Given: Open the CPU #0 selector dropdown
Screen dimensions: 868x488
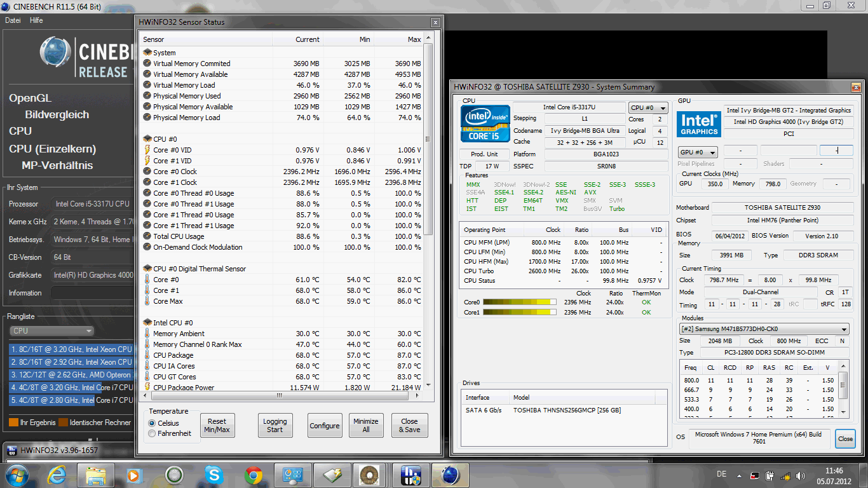Looking at the screenshot, I should coord(648,108).
